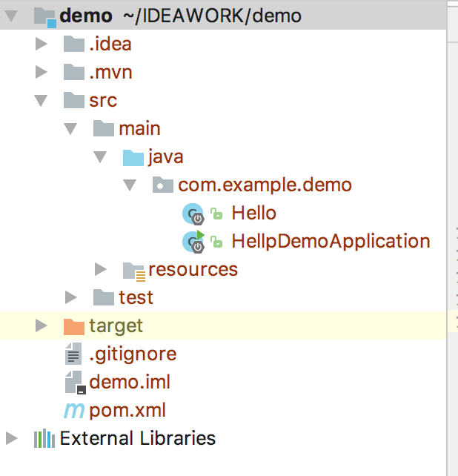Click the .gitignore text file icon
The width and height of the screenshot is (458, 476).
pos(73,354)
